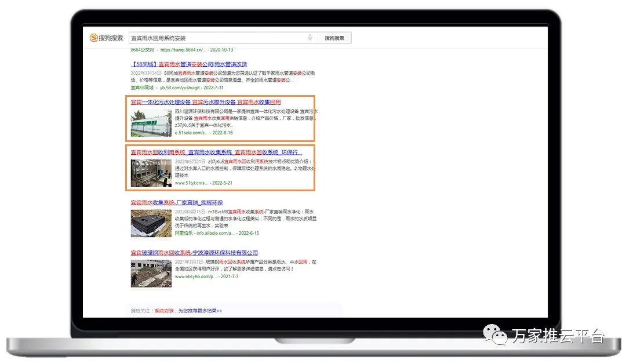Open the 宜宾玻璃钢雨水回收系统 result title
626x364 pixels.
tap(194, 253)
